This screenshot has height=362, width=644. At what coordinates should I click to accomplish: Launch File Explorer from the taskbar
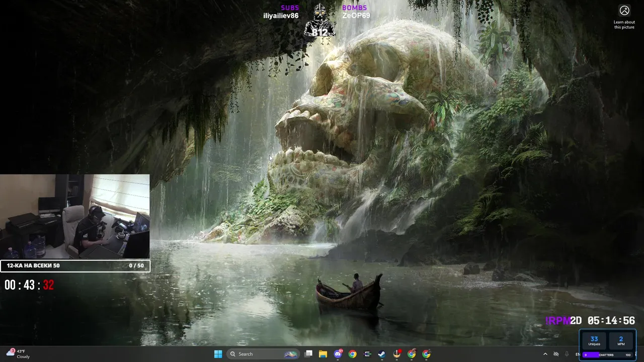point(323,354)
